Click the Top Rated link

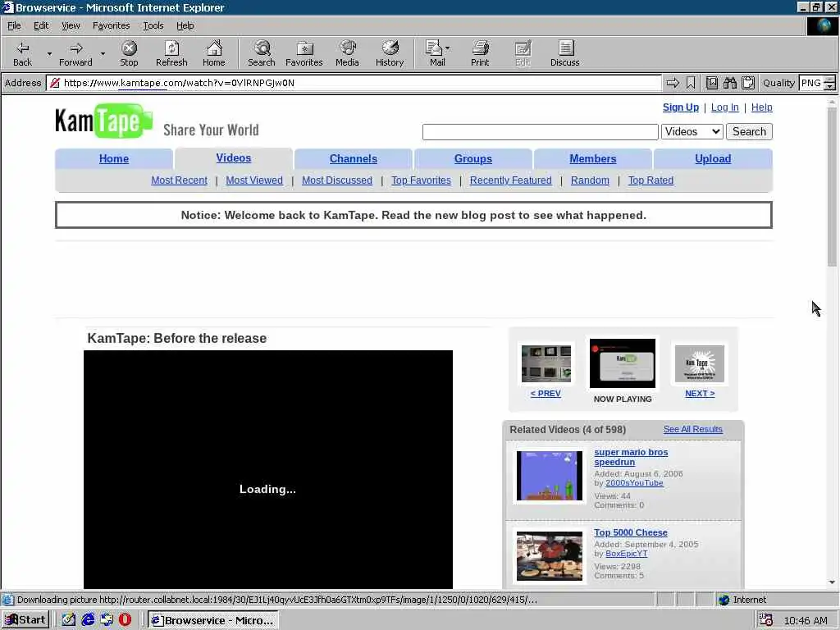point(651,180)
